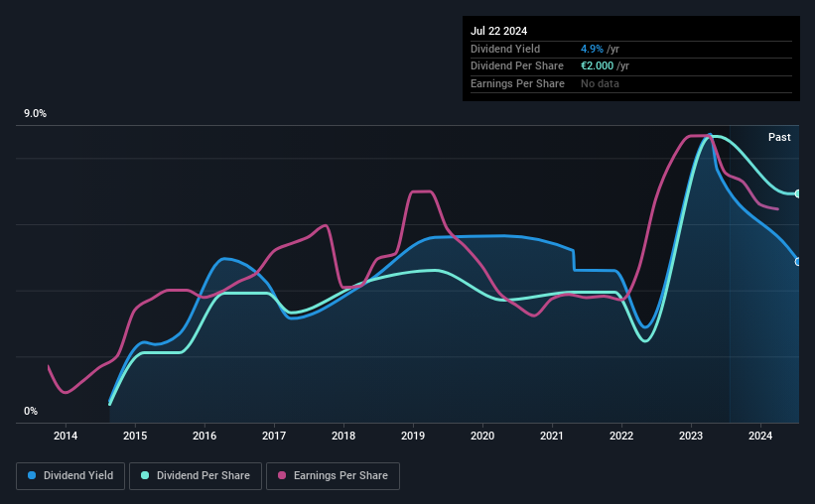Toggle the Earnings Per Share legend button
815x504 pixels.
click(333, 476)
